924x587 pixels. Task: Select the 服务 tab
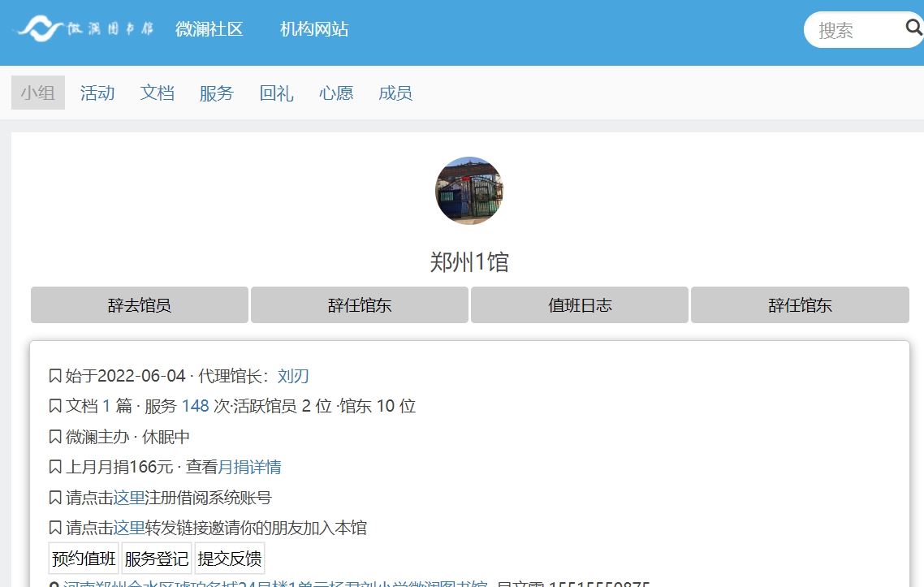[x=216, y=93]
